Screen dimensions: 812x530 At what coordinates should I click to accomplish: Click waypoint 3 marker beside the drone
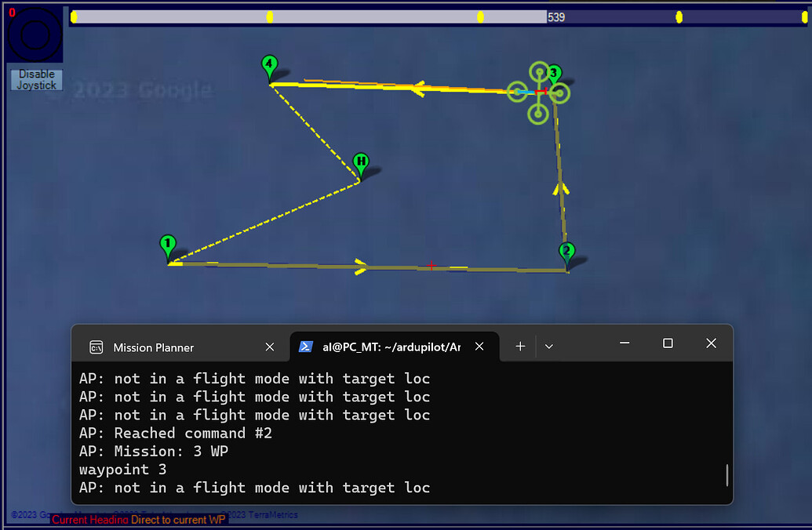pos(553,73)
